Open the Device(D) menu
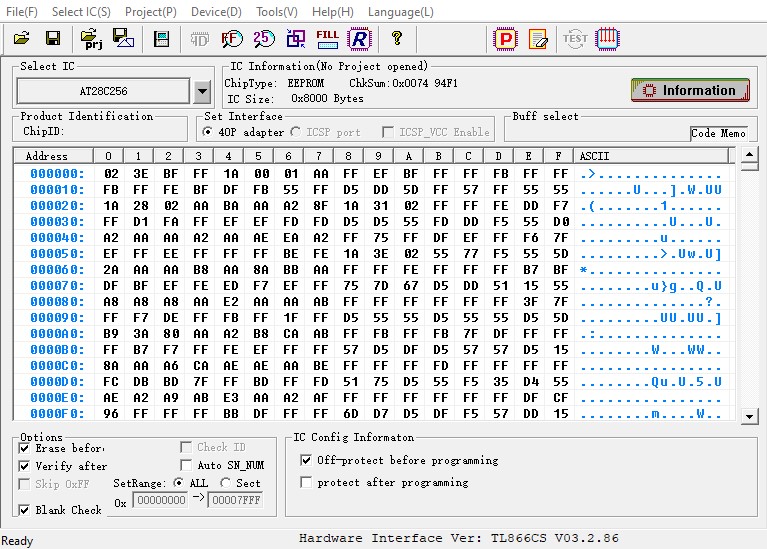Screen dimensions: 767x549 coord(216,12)
